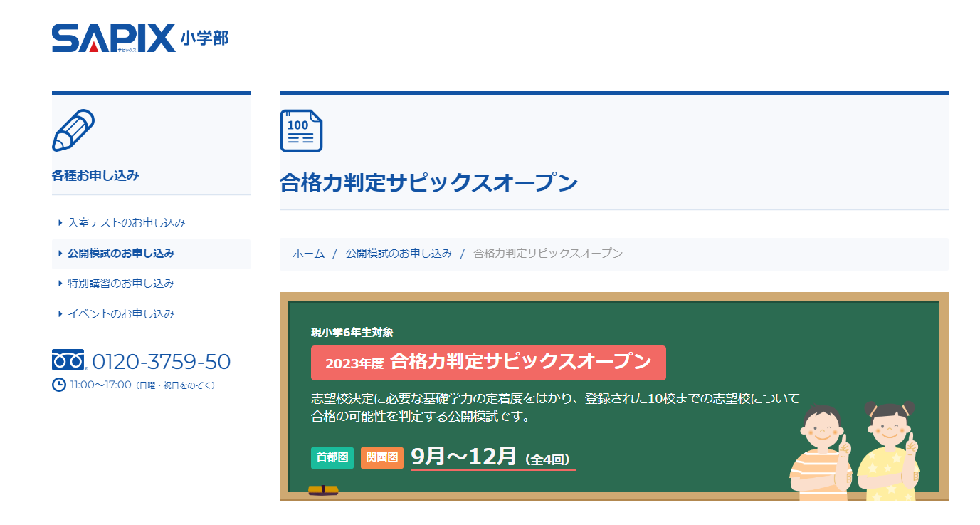Screen dimensions: 980x525
Task: Click the 関西圏 orange tag
Action: pos(382,457)
